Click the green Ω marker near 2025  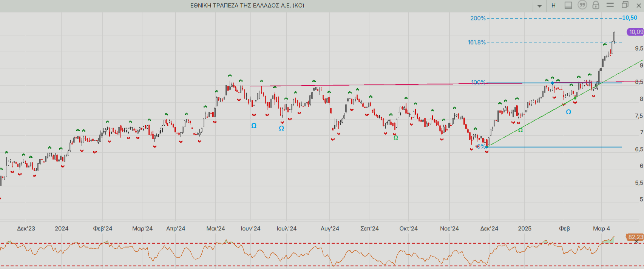coord(520,130)
